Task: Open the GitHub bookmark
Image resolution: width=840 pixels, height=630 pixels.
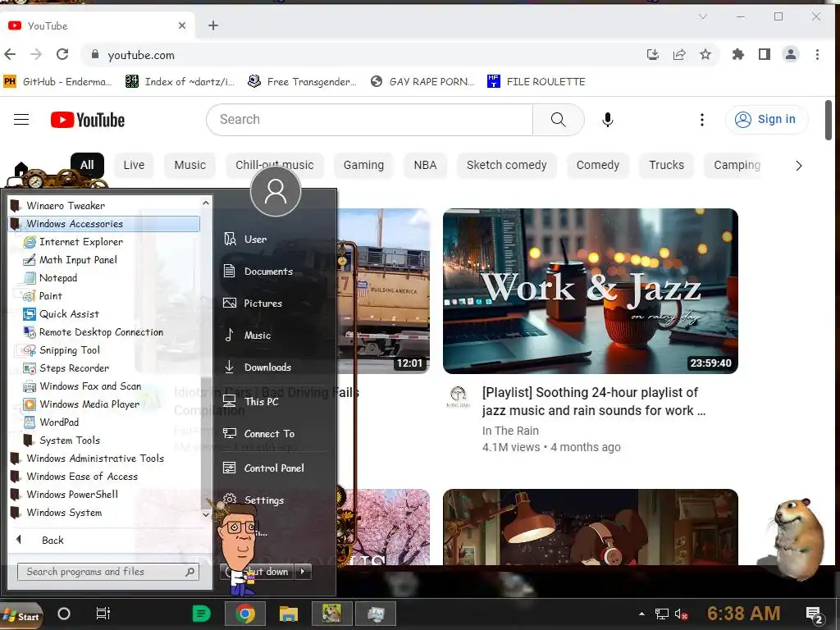Action: 58,81
